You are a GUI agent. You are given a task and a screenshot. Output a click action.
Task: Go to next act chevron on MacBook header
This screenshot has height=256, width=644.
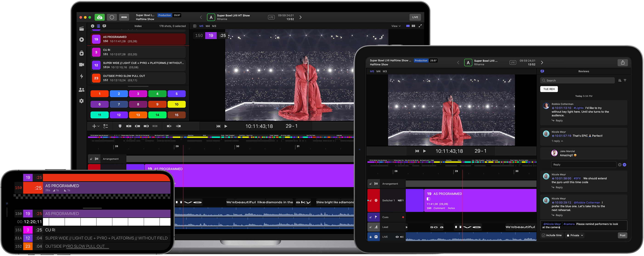[300, 17]
